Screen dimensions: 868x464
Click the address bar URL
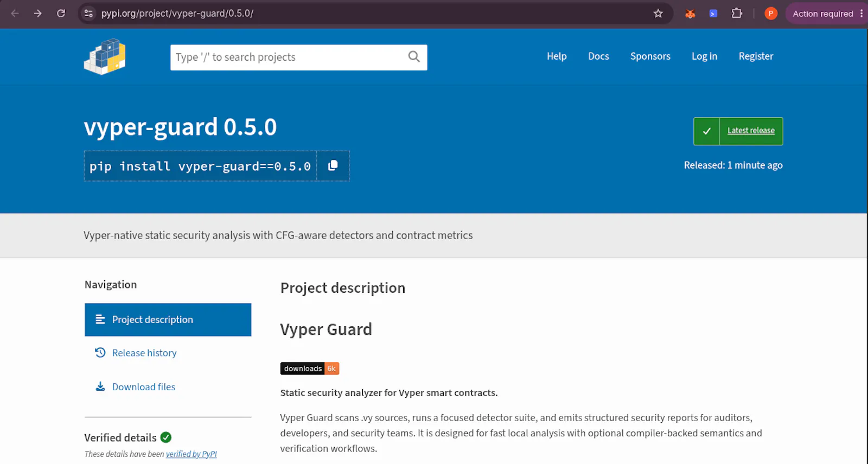click(177, 14)
